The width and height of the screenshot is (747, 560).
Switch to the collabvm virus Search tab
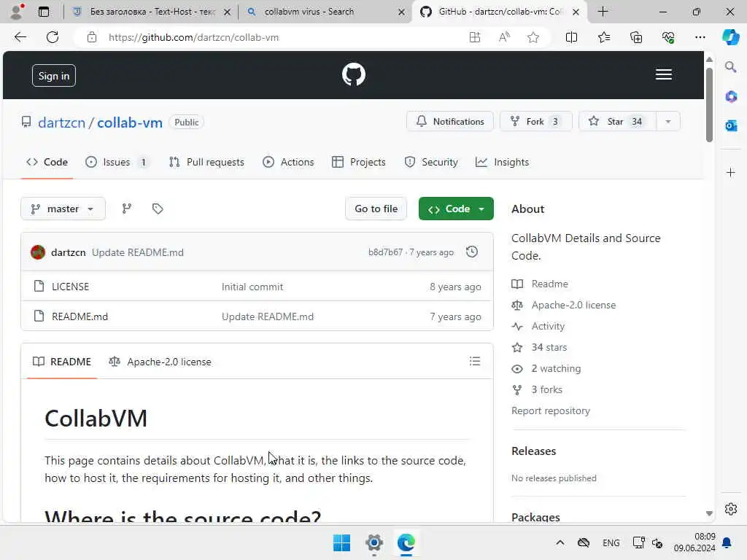tap(327, 12)
